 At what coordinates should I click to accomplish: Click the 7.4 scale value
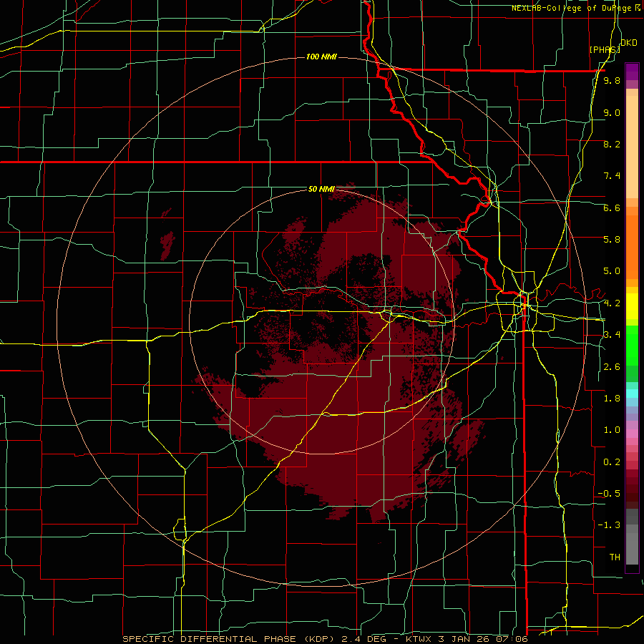pos(612,176)
